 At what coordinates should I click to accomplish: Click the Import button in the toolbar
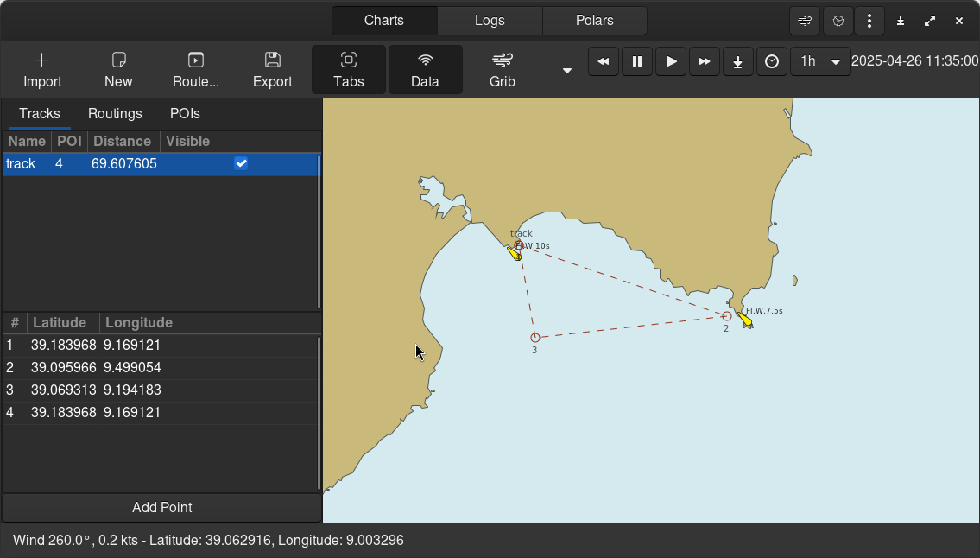42,70
